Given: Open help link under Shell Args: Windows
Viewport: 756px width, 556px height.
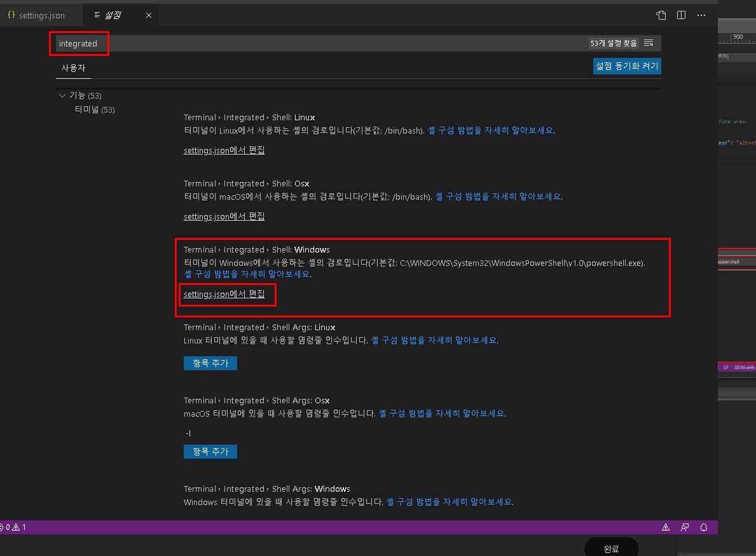Looking at the screenshot, I should (x=450, y=501).
